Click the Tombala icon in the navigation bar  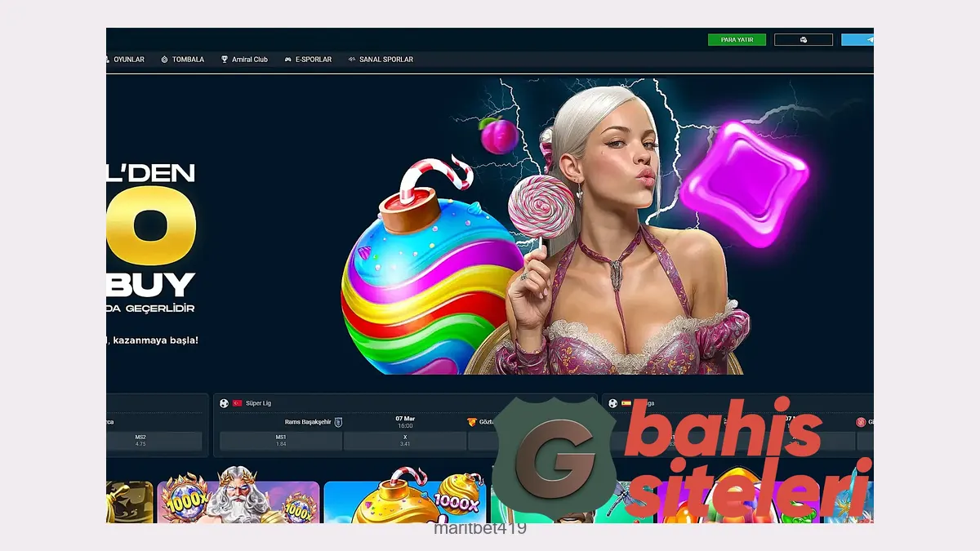pos(164,60)
